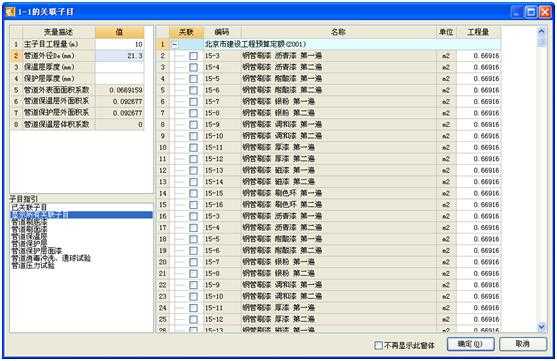Click the scrollbar up arrow
This screenshot has height=361, width=557.
[541, 31]
